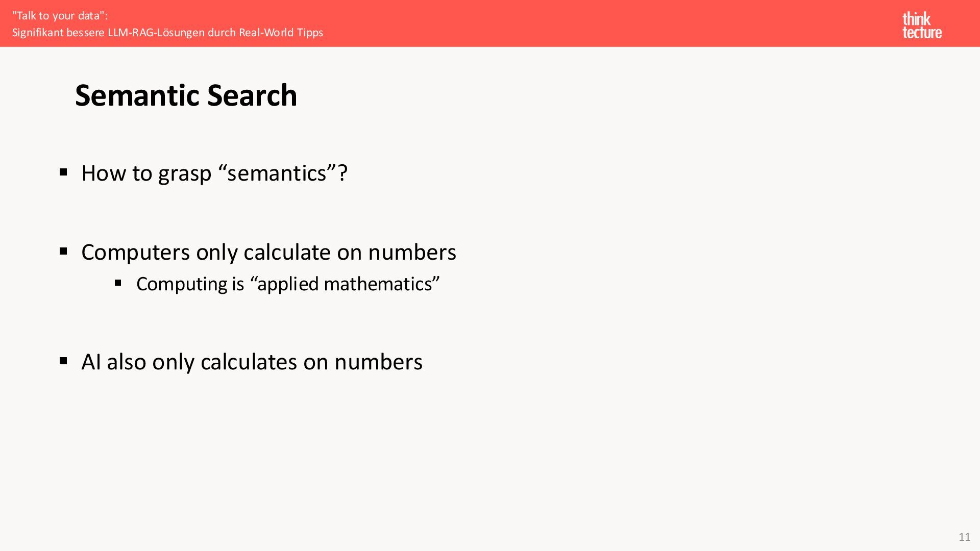Click the "Talk to your data" header line
Screen dimensions: 980x551
(60, 16)
